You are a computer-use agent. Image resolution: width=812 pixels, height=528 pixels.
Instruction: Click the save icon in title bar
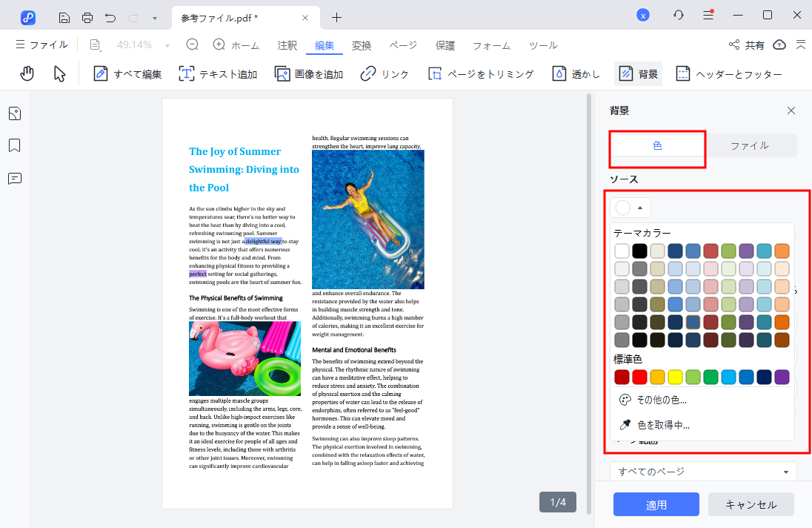tap(64, 17)
